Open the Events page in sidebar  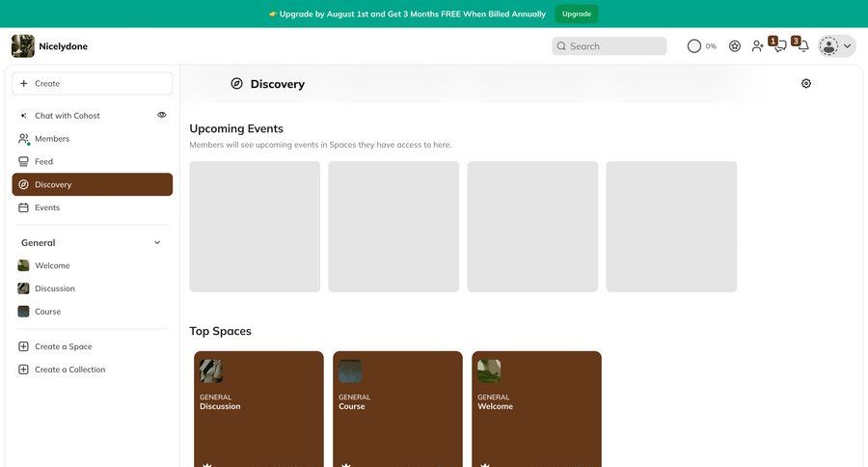tap(93, 207)
